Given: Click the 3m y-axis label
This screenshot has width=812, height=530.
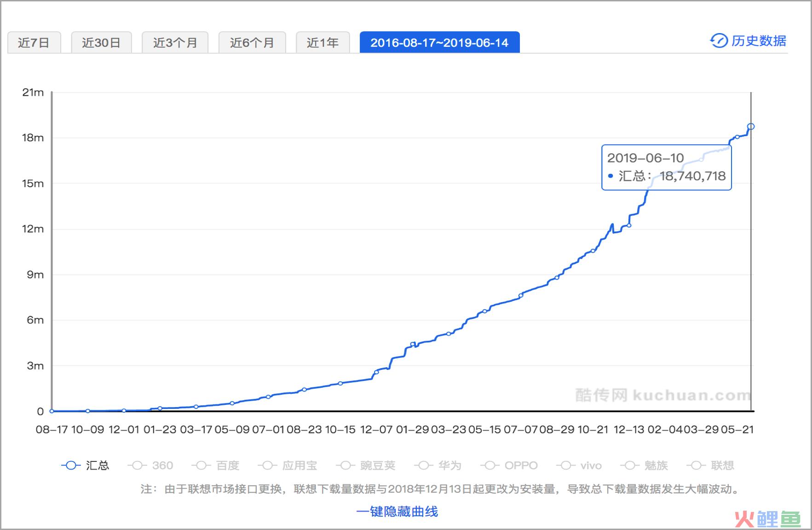Looking at the screenshot, I should tap(35, 366).
